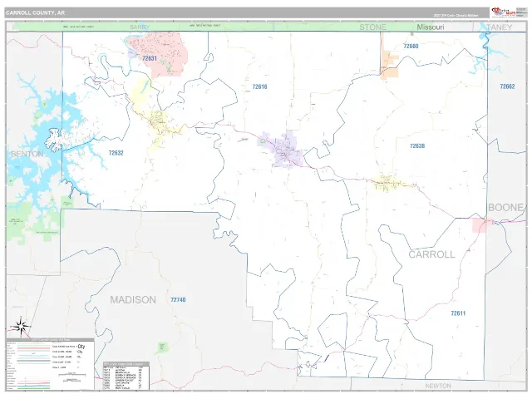
Task: Click the CARROLL county label
Action: (x=431, y=254)
